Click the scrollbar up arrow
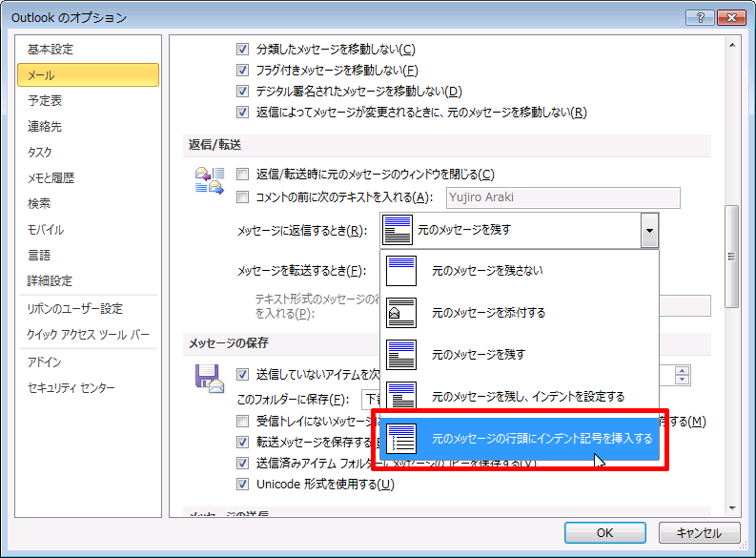756x558 pixels. point(732,46)
